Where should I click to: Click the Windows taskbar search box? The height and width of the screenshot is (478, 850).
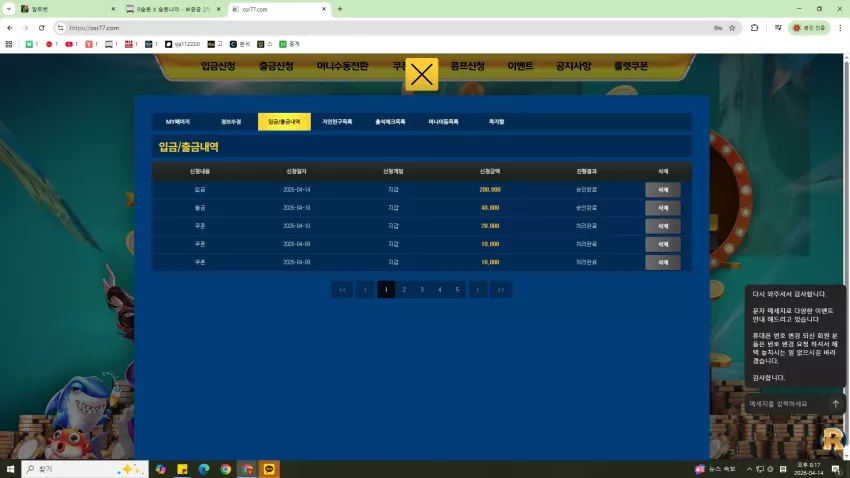tap(85, 469)
